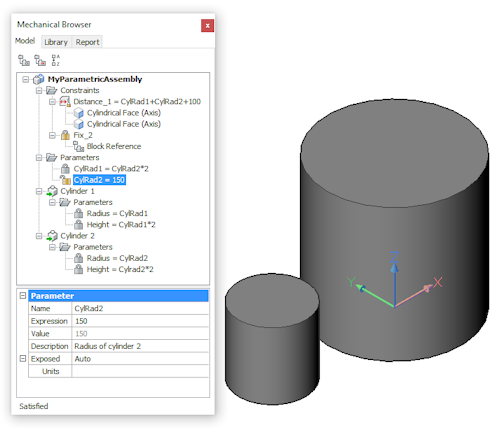Screen dimensions: 498x433
Task: Collapse the Cylinder 2 Parameters folder
Action: (x=52, y=247)
